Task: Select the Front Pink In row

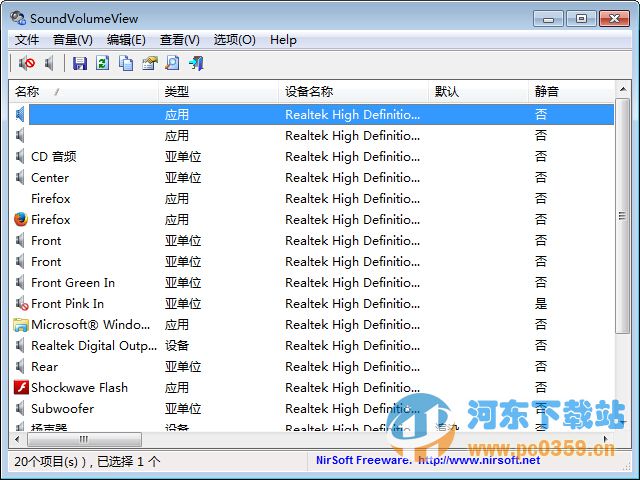Action: 312,304
